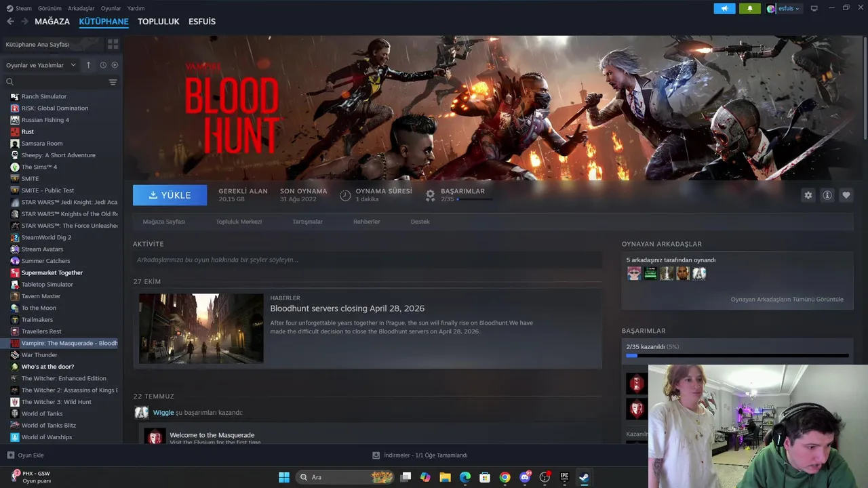The height and width of the screenshot is (488, 868).
Task: Open Topluluk Merkezi link
Action: pos(239,222)
